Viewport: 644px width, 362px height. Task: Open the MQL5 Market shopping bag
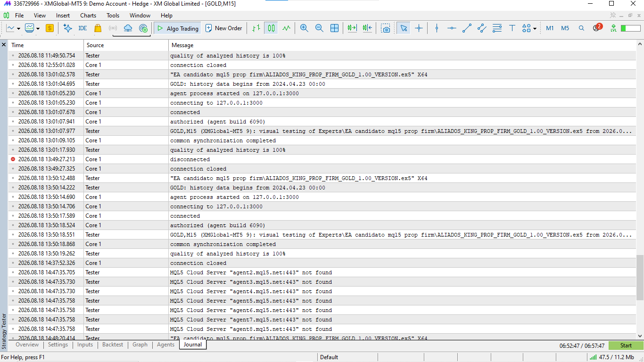(x=98, y=28)
